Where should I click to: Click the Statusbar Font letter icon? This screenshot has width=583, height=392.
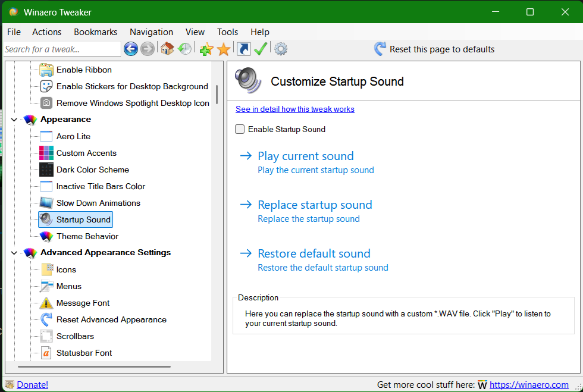[46, 353]
